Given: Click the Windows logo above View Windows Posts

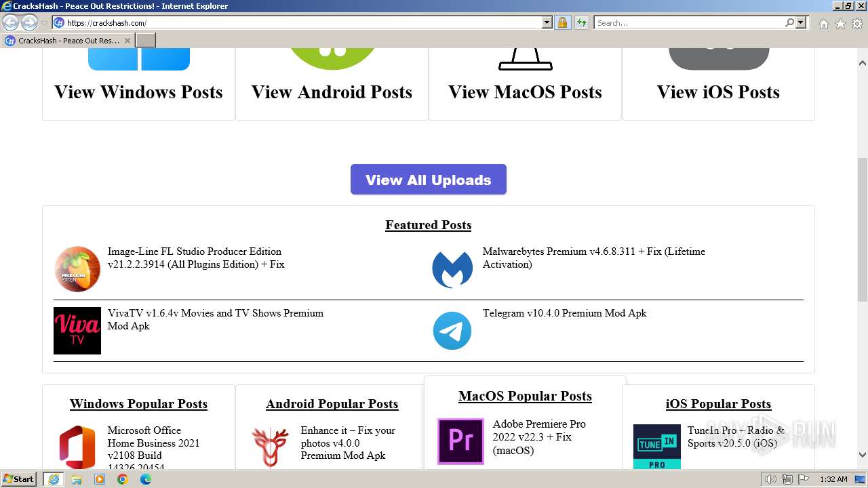Looking at the screenshot, I should point(139,59).
